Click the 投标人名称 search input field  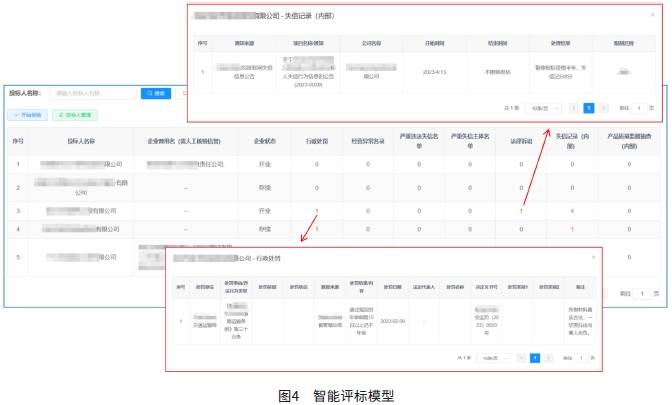[x=93, y=93]
